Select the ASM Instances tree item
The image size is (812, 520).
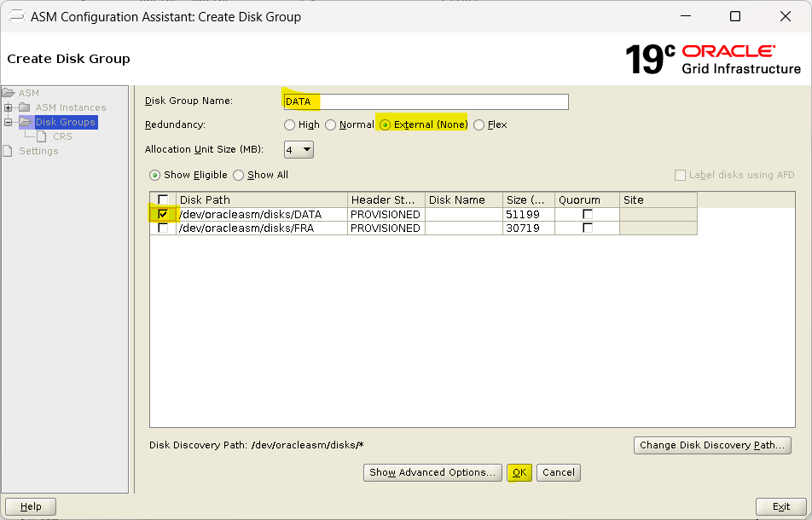click(71, 107)
